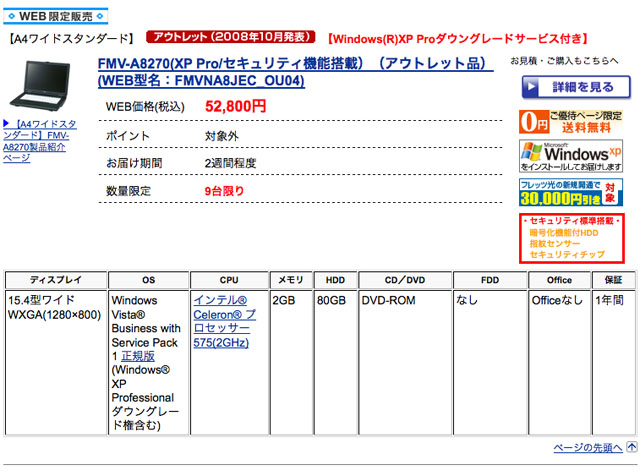Click the ポイント label
The image size is (640, 476).
click(x=128, y=136)
